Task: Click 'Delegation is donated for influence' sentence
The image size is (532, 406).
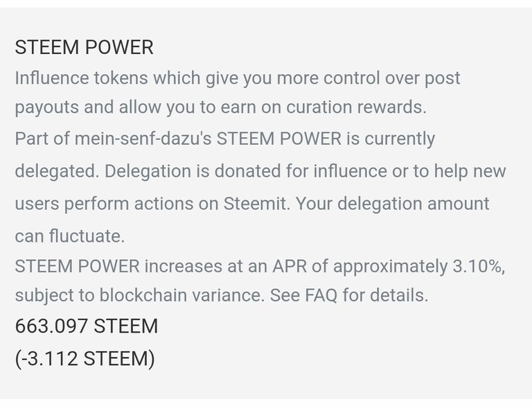Action: (246, 171)
